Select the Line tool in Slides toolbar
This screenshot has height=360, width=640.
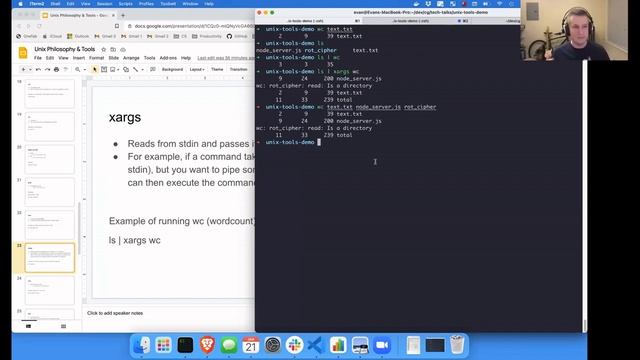136,70
